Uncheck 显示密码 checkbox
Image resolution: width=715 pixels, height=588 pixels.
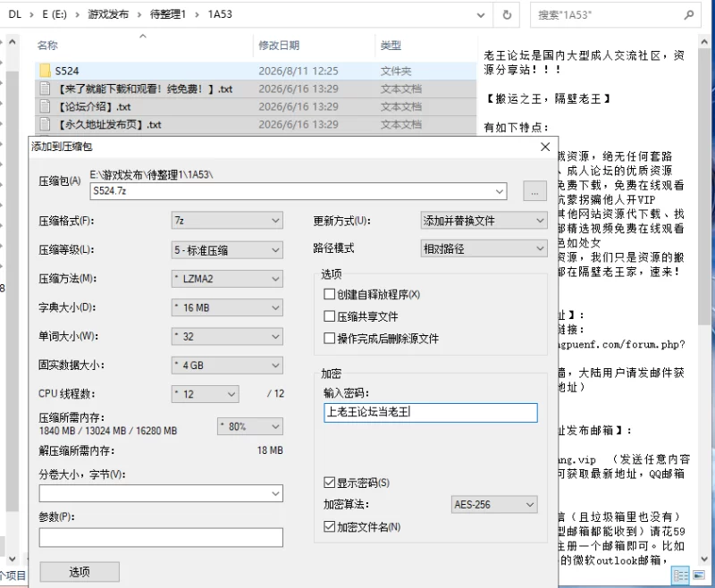coord(329,483)
